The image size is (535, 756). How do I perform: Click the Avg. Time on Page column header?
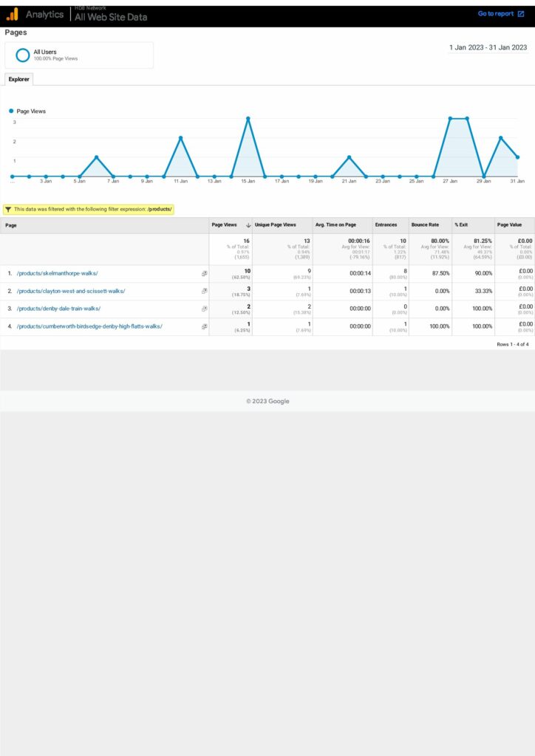(335, 225)
